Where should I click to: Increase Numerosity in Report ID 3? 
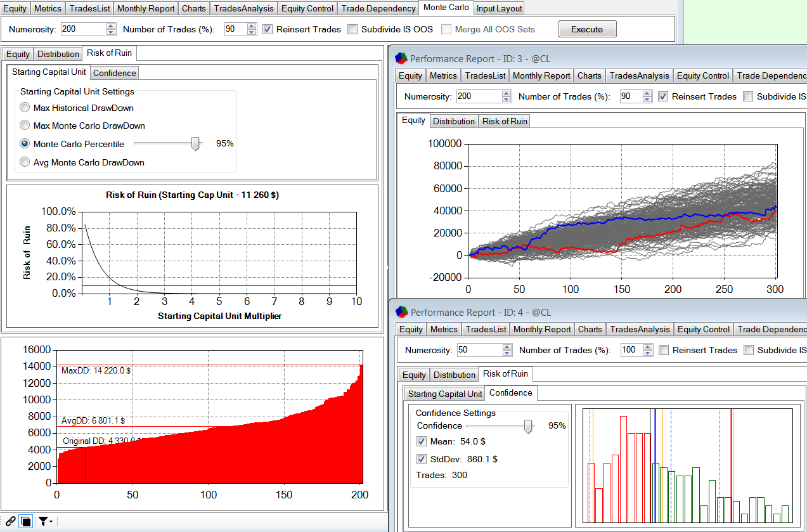tap(507, 93)
